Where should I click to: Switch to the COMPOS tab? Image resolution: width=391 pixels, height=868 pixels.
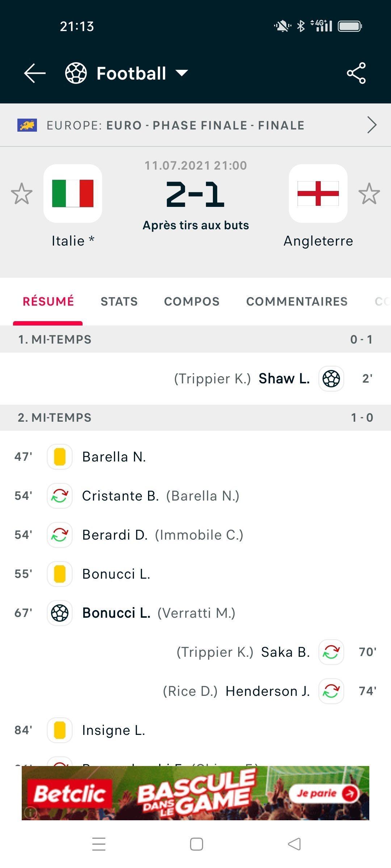click(x=192, y=301)
